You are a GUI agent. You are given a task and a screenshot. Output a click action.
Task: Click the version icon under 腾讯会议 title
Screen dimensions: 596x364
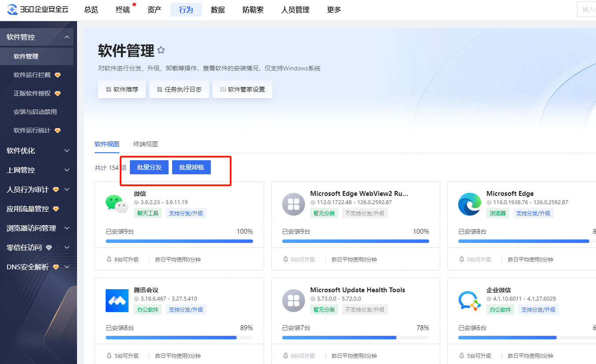pyautogui.click(x=136, y=299)
